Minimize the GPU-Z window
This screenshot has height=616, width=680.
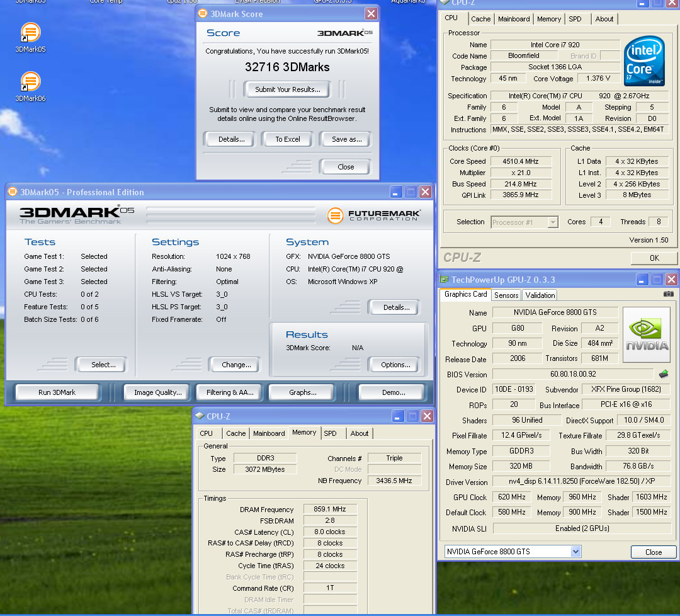click(x=642, y=280)
